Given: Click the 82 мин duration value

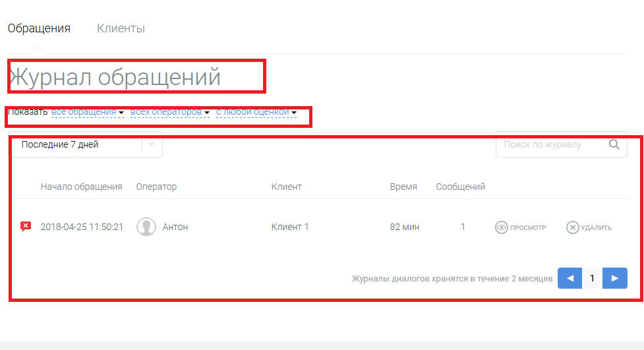Looking at the screenshot, I should click(405, 227).
